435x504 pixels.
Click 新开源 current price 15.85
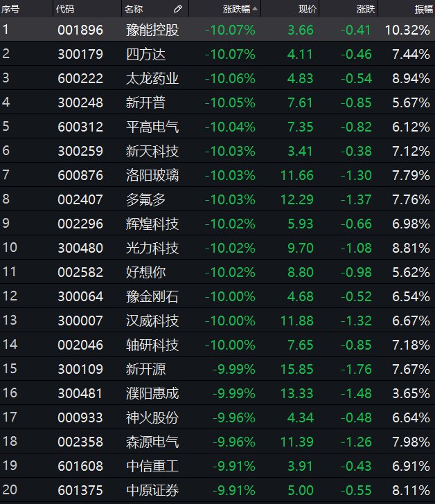(296, 369)
